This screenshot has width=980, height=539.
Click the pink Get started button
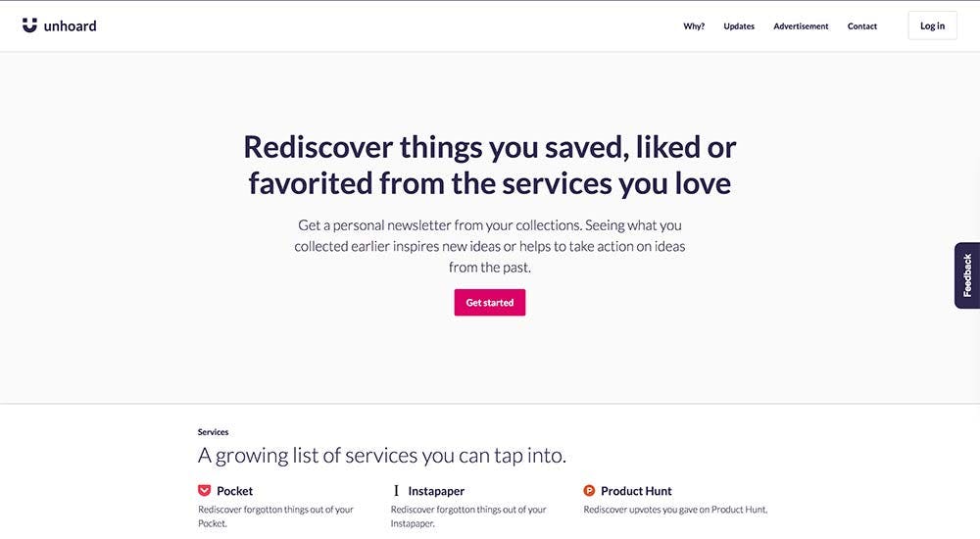point(490,303)
